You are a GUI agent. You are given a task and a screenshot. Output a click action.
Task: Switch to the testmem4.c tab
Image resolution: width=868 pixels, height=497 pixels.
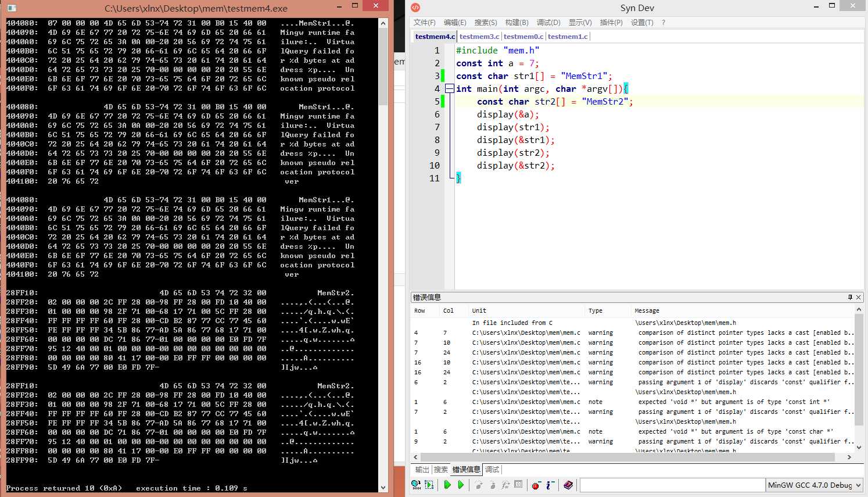coord(435,36)
